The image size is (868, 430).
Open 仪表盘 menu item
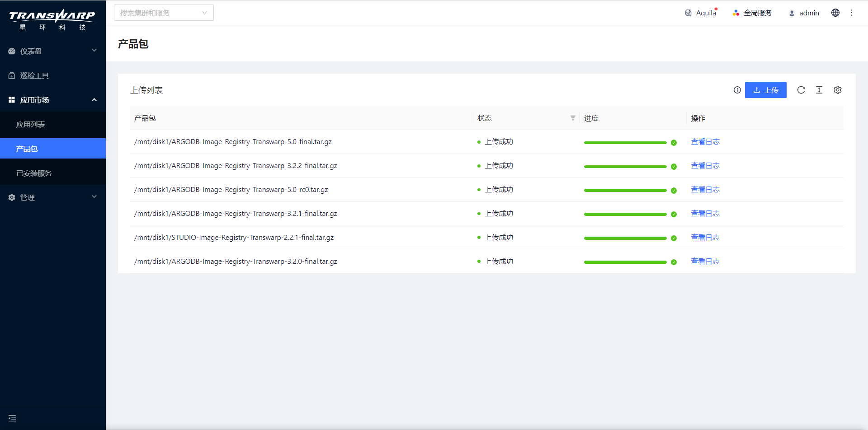tap(53, 51)
